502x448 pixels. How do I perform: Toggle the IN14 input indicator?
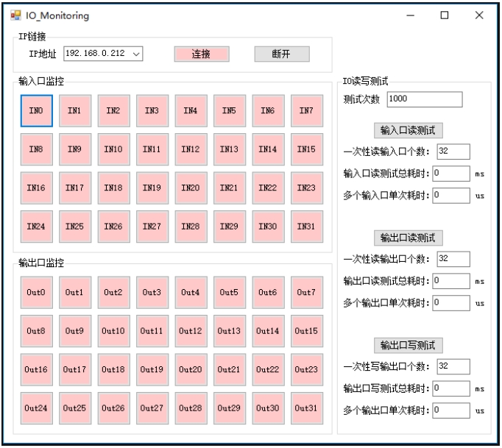pyautogui.click(x=268, y=149)
